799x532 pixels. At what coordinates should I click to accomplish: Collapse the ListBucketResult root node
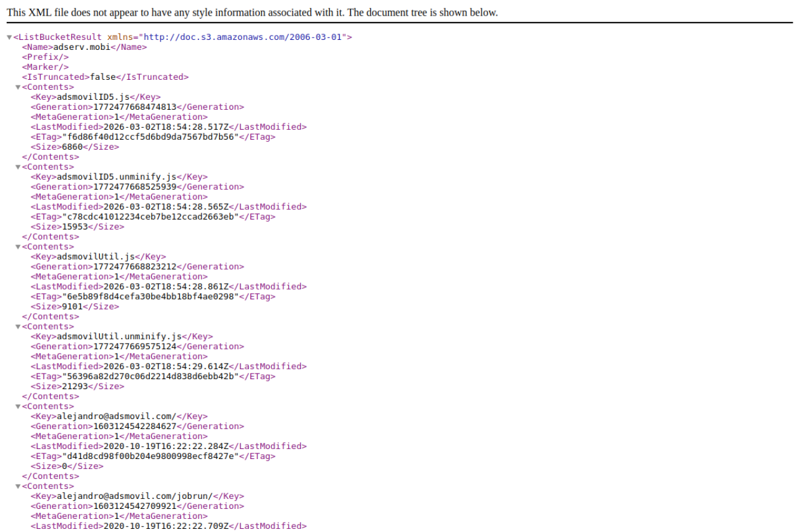coord(9,37)
